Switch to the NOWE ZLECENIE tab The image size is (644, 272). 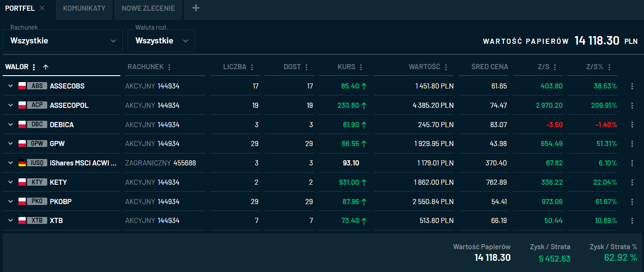148,8
